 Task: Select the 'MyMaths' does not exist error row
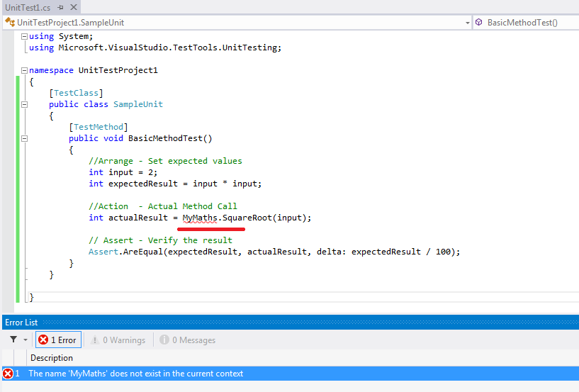pos(291,374)
